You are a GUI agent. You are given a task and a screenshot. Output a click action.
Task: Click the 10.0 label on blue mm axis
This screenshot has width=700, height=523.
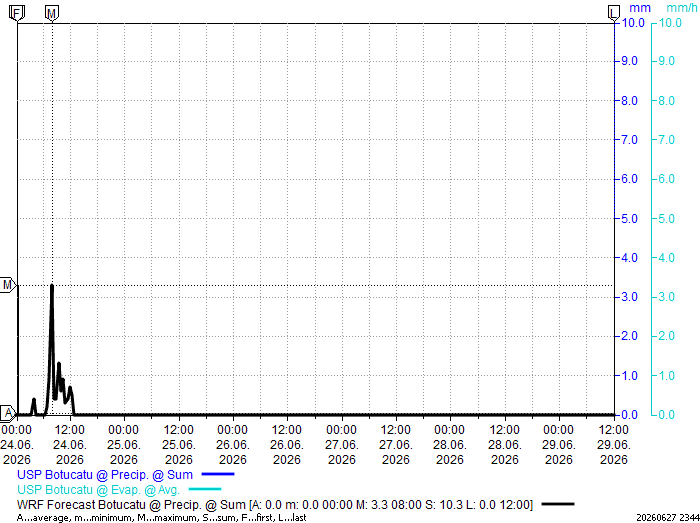tap(633, 23)
